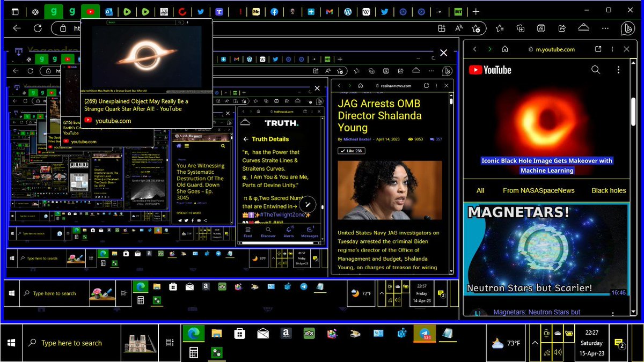Go home in the sidebar pane
The image size is (644, 362).
pos(505,49)
